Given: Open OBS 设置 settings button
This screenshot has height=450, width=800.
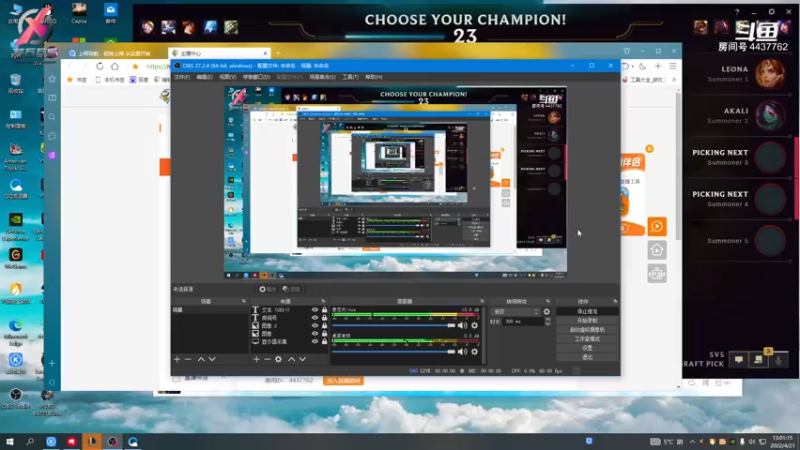Looking at the screenshot, I should (587, 348).
